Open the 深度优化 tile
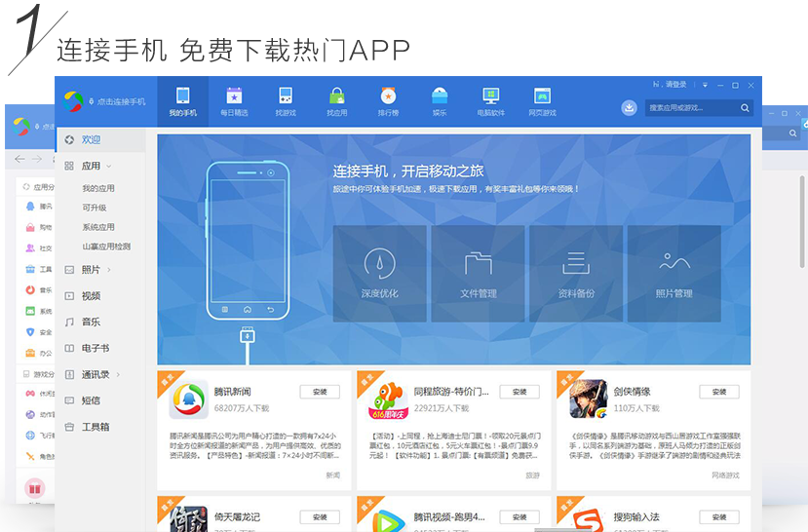Screen dimensions: 808x532 coord(380,274)
